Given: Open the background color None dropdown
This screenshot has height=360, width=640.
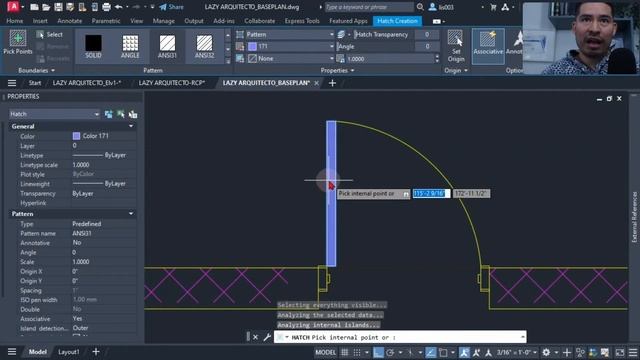Looking at the screenshot, I should (290, 59).
